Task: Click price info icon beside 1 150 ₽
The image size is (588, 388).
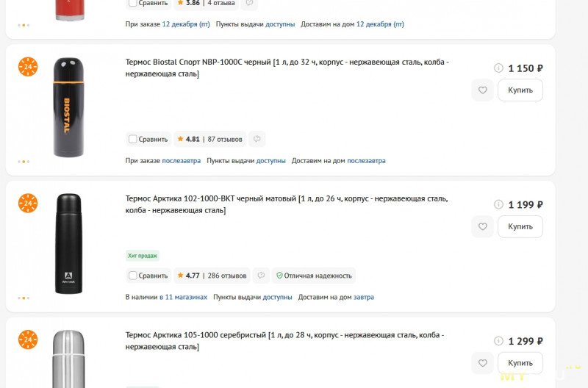Action: tap(498, 68)
